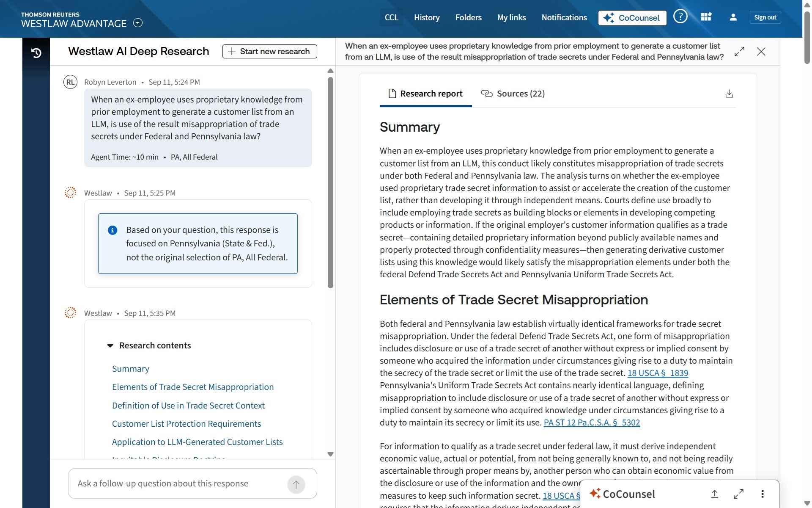Open the apps grid icon
The height and width of the screenshot is (508, 812).
pyautogui.click(x=706, y=17)
